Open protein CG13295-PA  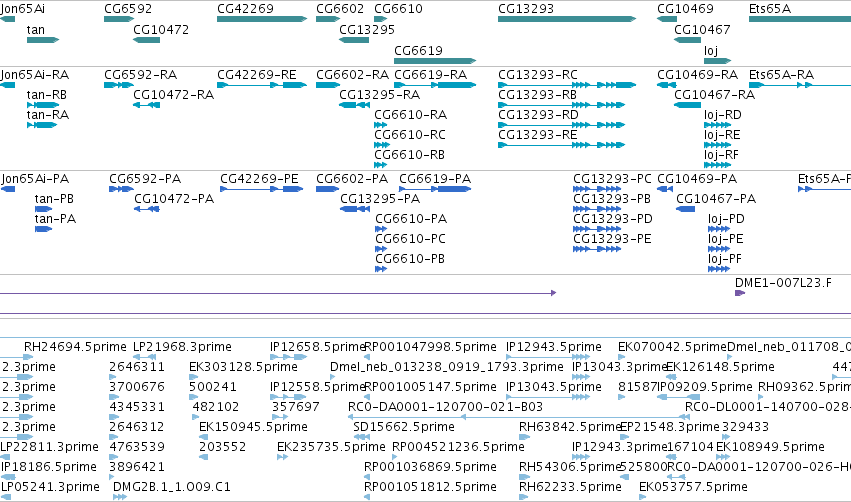coord(380,199)
